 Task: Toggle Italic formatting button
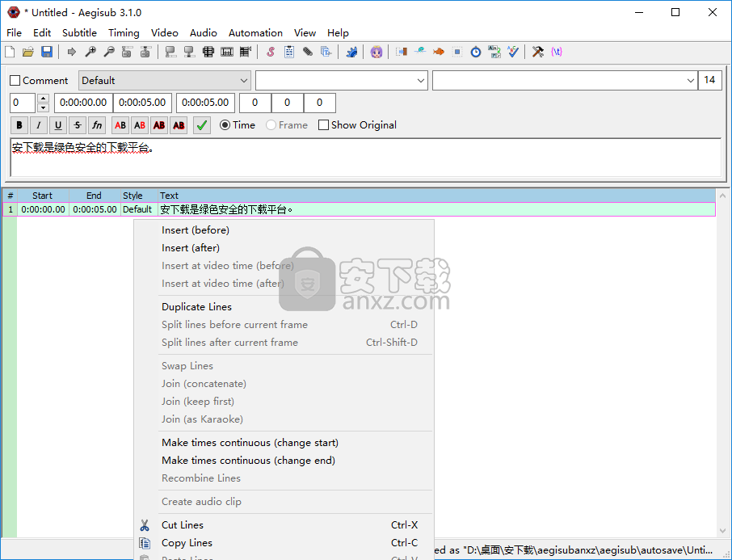(39, 125)
